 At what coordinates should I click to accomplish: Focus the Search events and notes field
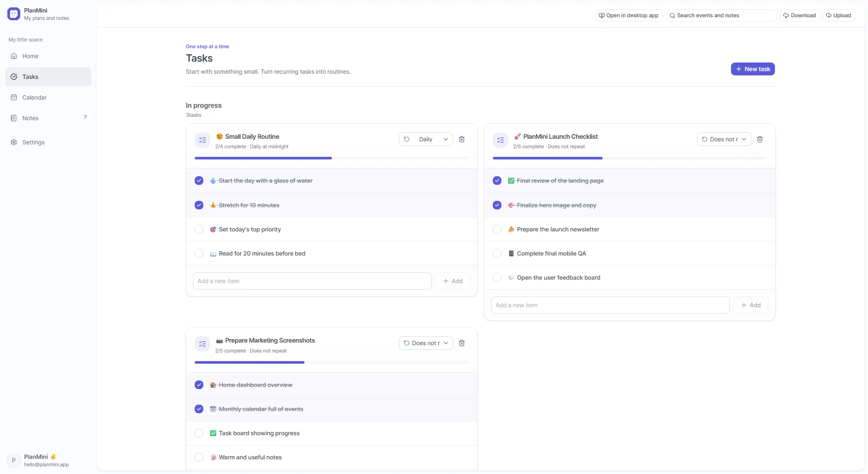point(721,16)
